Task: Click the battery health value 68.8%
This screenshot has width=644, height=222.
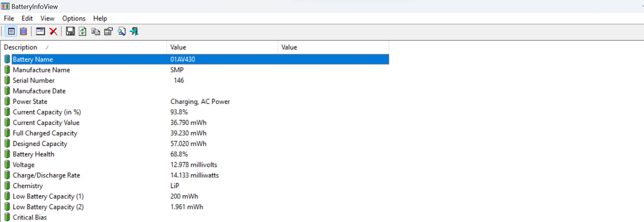Action: tap(179, 154)
